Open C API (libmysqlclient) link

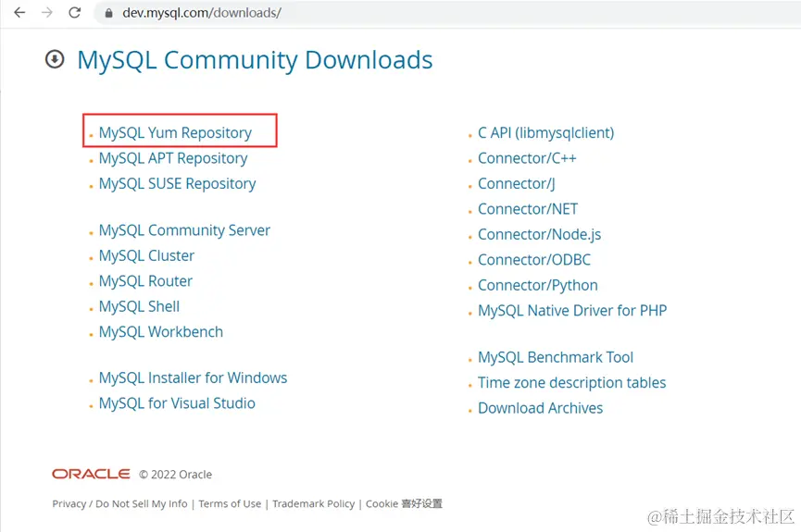click(x=546, y=132)
